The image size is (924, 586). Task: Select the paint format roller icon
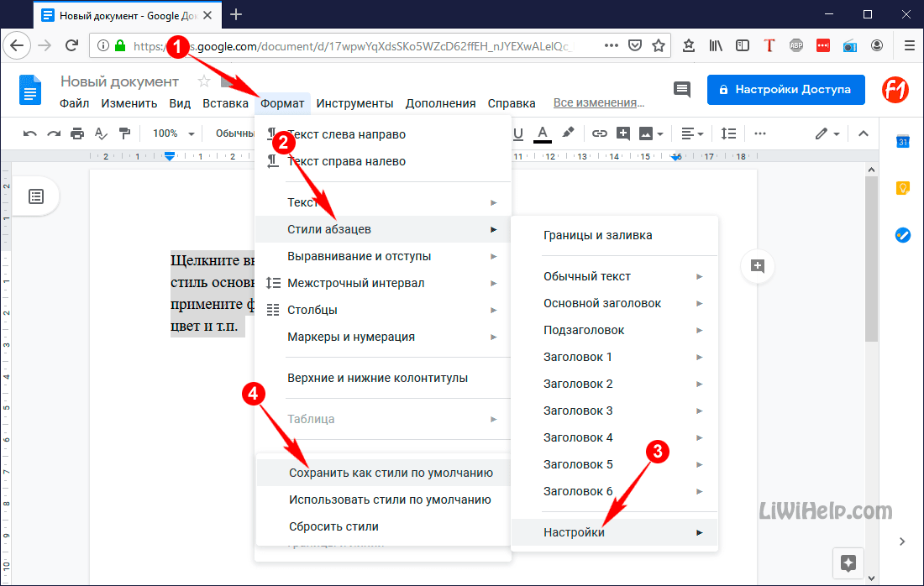click(124, 133)
